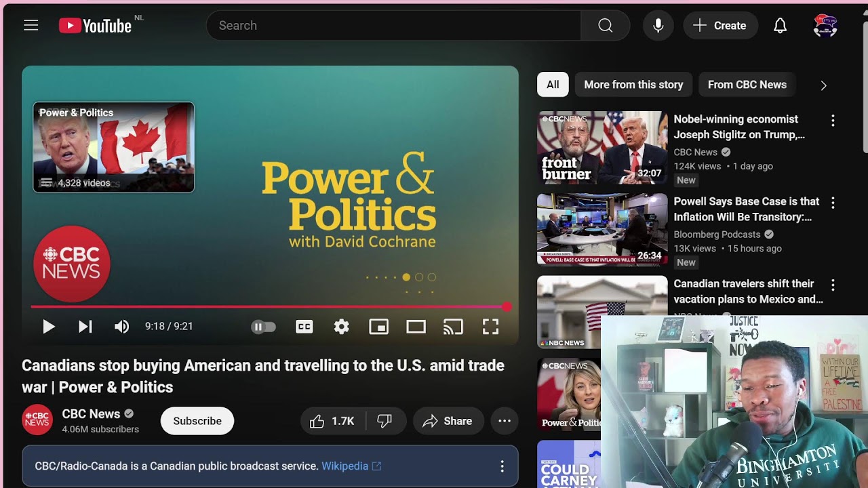Viewport: 868px width, 488px height.
Task: Open the Nobel-winning economist Joseph Stiglitz title
Action: click(x=739, y=127)
